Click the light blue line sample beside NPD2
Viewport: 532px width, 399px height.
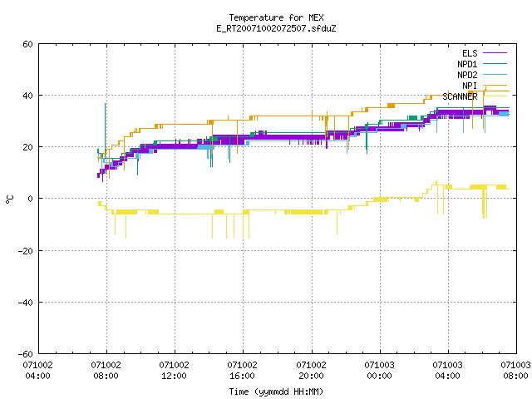(x=495, y=74)
